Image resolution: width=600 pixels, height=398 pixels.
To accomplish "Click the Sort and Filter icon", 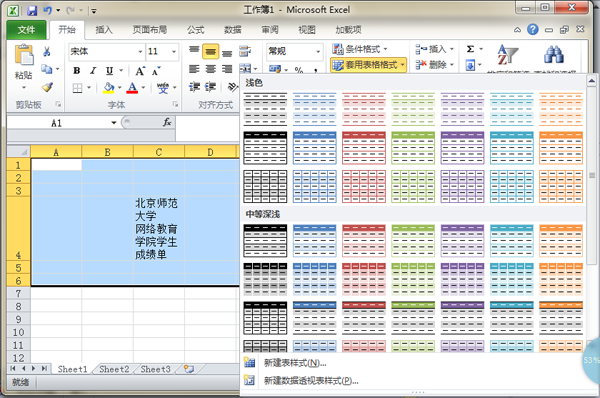I will tap(507, 55).
